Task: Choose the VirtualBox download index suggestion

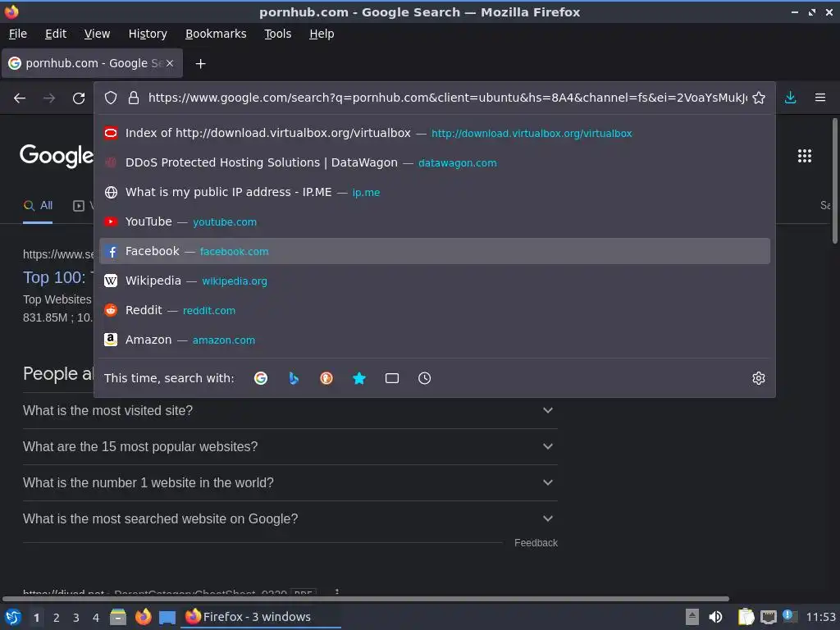Action: point(435,134)
